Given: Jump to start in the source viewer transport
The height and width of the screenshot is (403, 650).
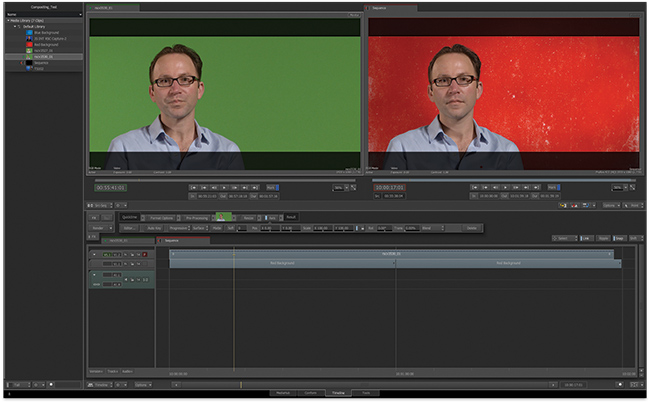Looking at the screenshot, I should click(x=193, y=187).
